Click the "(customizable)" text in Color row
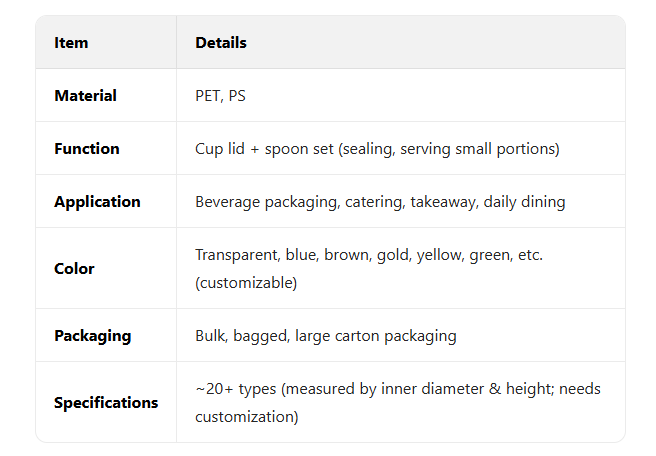656x456 pixels. coord(246,283)
